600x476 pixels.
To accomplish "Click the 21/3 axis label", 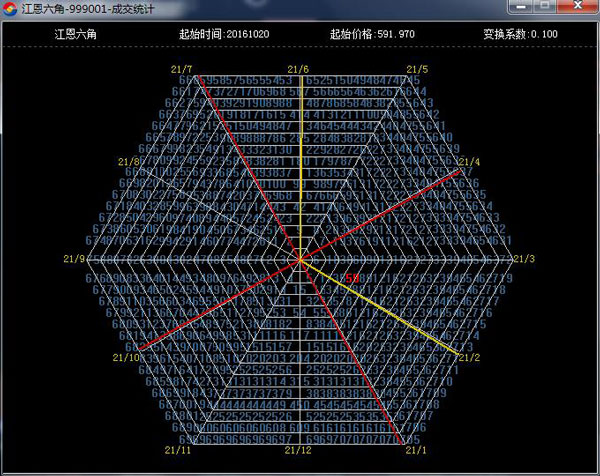I will pyautogui.click(x=524, y=259).
